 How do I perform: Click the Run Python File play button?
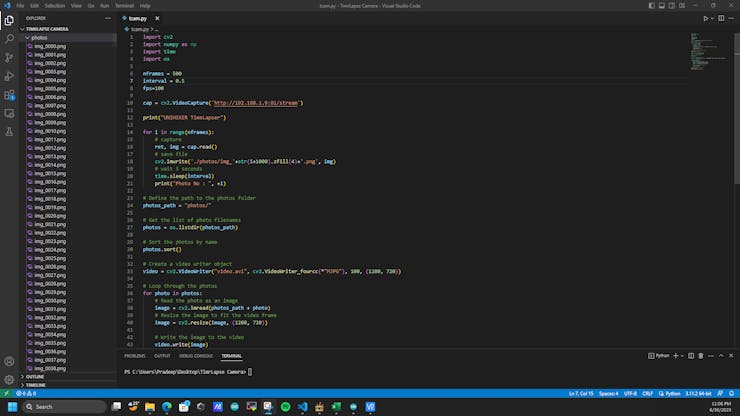705,18
